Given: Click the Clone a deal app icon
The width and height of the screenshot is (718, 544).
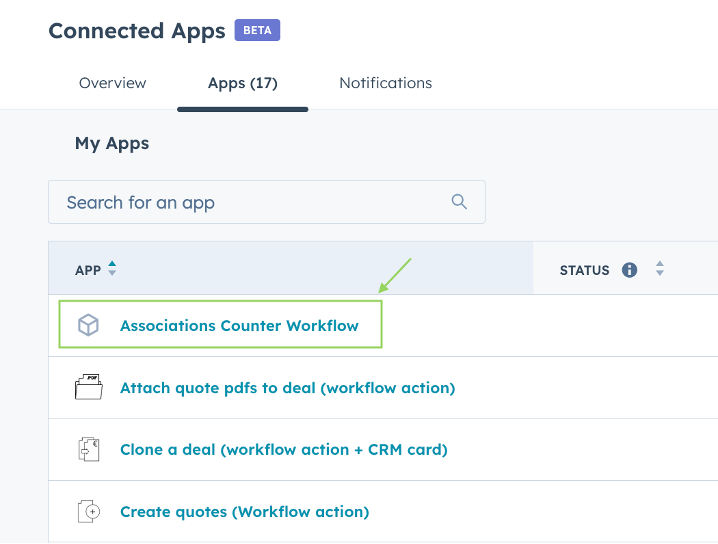Looking at the screenshot, I should (x=89, y=449).
